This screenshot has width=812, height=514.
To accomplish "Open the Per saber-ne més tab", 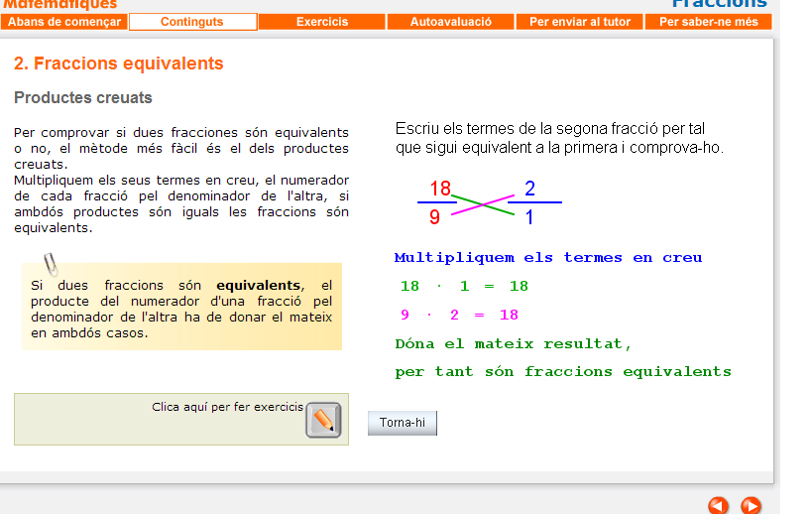I will pyautogui.click(x=708, y=22).
